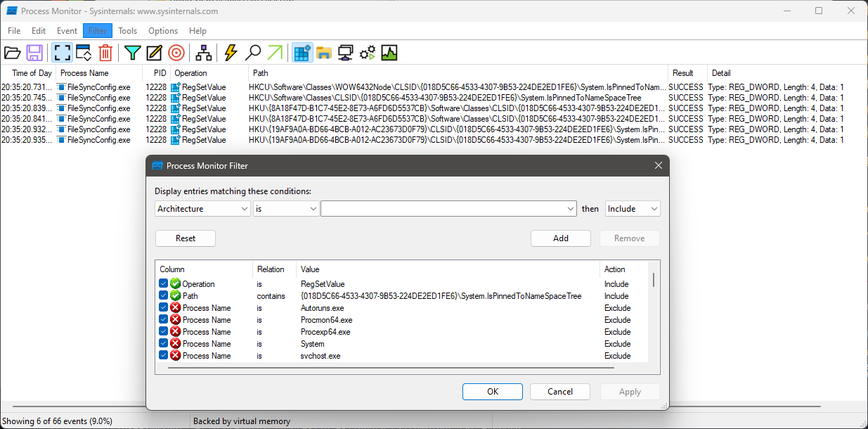Click the green Jump To arrow icon
Image resolution: width=868 pixels, height=429 pixels.
click(275, 53)
